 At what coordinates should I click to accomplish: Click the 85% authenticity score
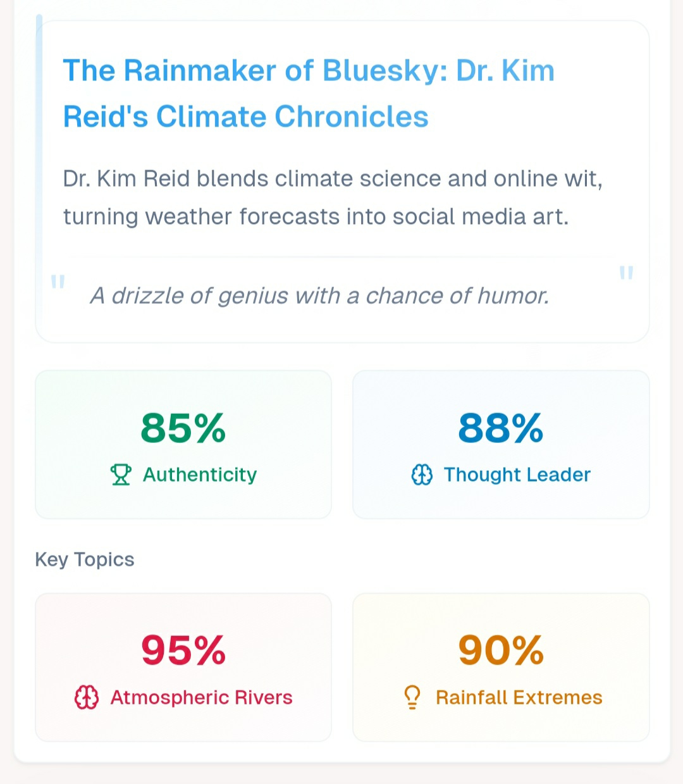tap(183, 428)
